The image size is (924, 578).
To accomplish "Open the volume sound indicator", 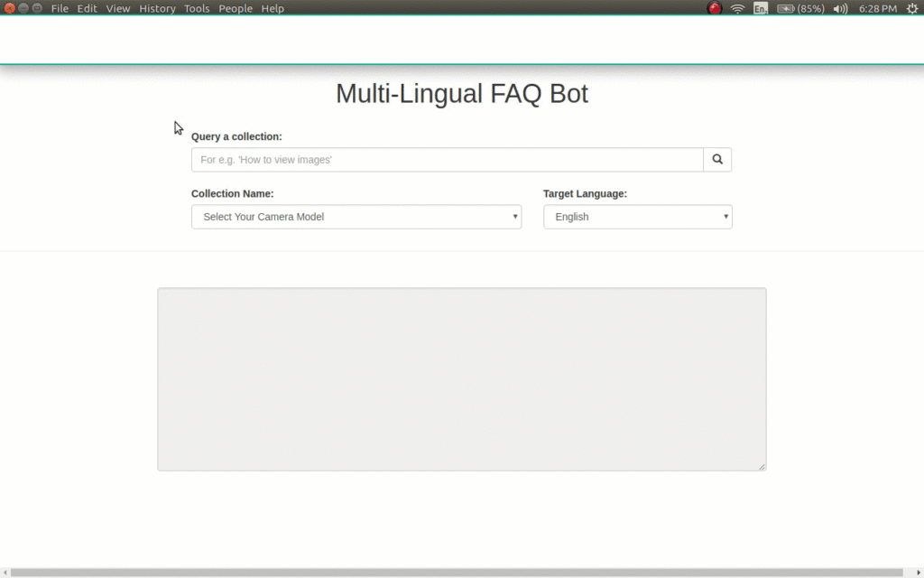I will 840,9.
